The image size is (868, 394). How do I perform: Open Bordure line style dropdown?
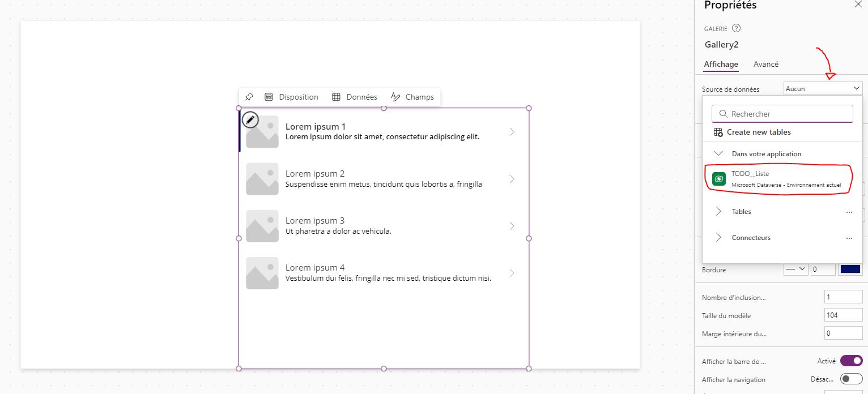coord(796,269)
